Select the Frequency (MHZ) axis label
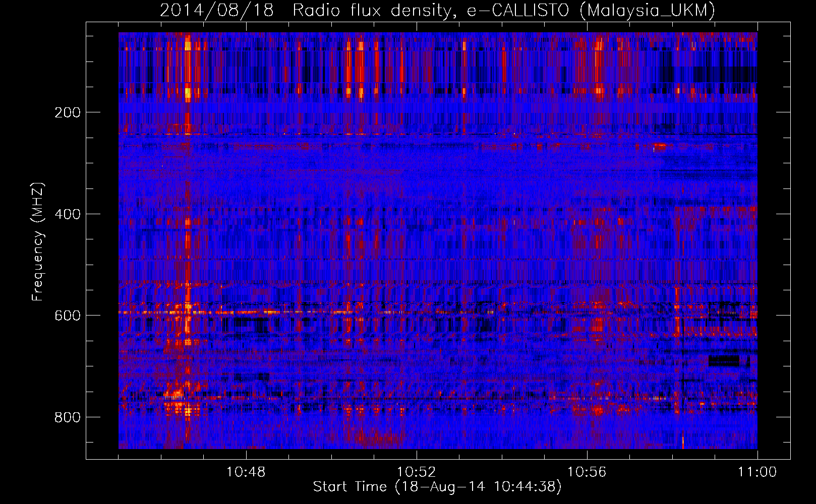The width and height of the screenshot is (816, 504). coord(38,241)
